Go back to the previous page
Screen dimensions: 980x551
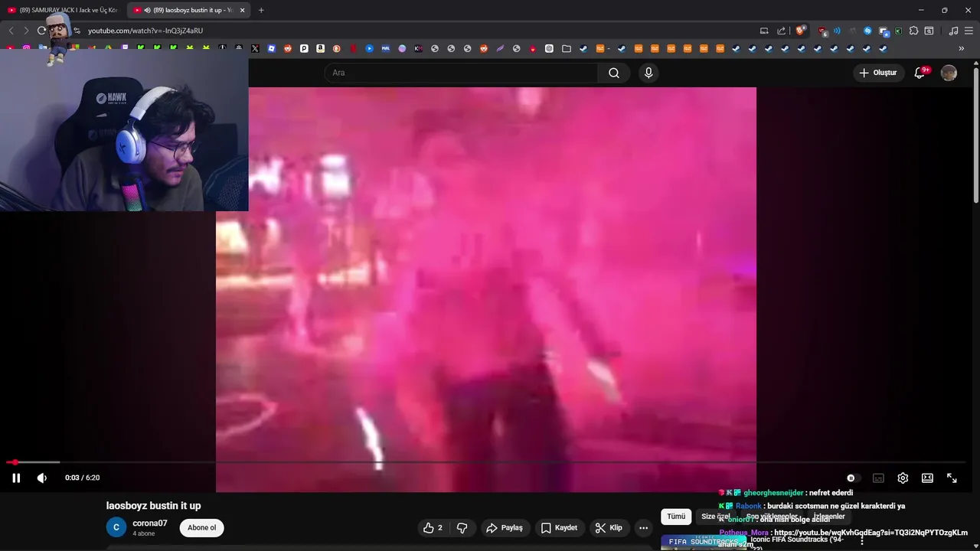tap(11, 31)
